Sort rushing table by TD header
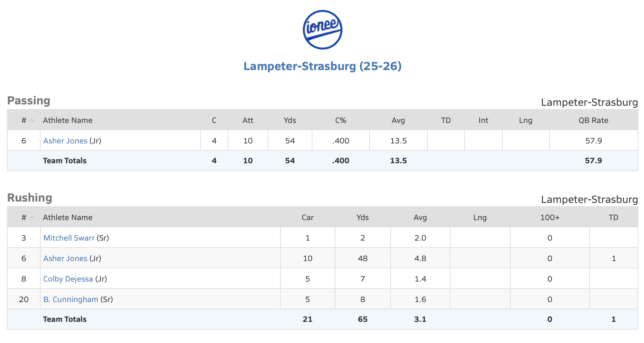This screenshot has width=644, height=343. tap(613, 217)
